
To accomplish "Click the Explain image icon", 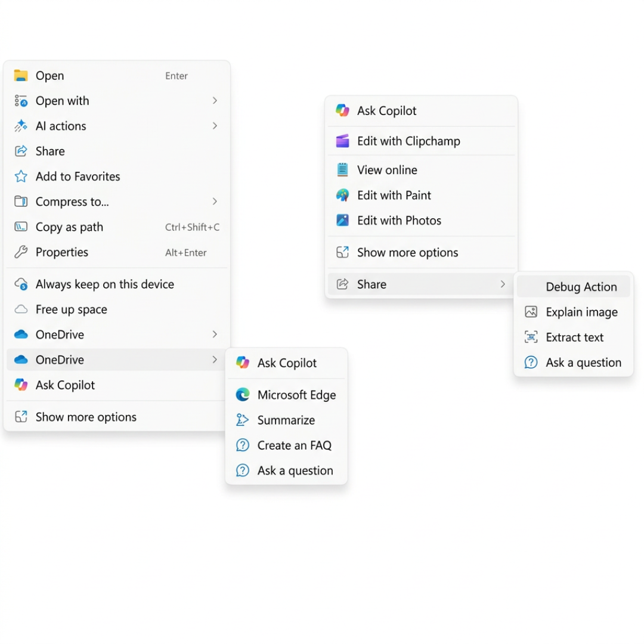I will click(531, 312).
